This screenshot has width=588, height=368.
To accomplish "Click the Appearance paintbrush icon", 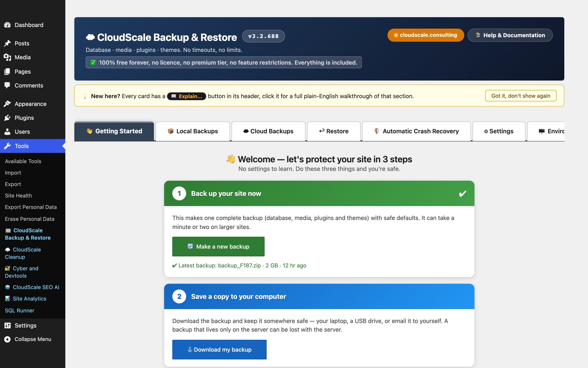I will (x=7, y=104).
